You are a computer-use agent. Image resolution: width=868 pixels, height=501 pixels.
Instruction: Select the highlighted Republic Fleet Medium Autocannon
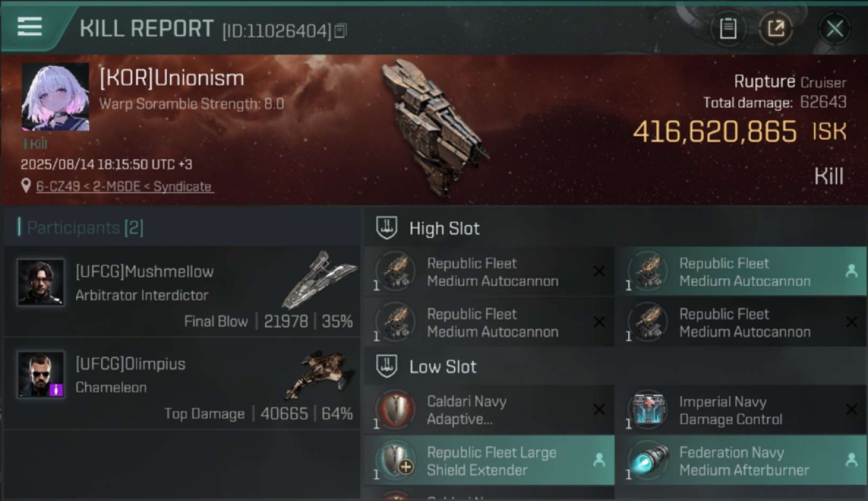(741, 272)
